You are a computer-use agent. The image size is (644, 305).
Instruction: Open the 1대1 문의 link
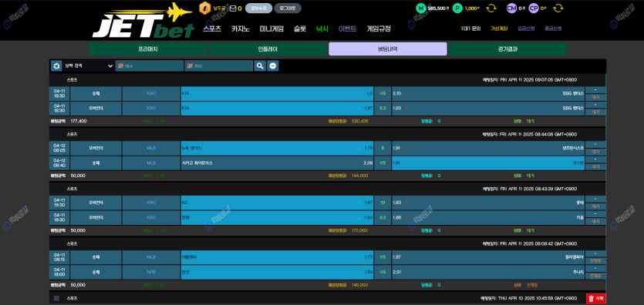point(470,28)
